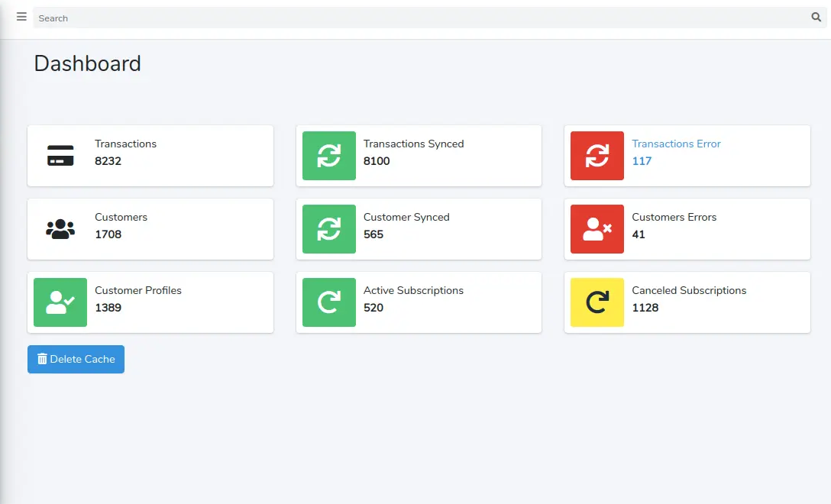Click the red Customers Errors person icon

pos(597,229)
